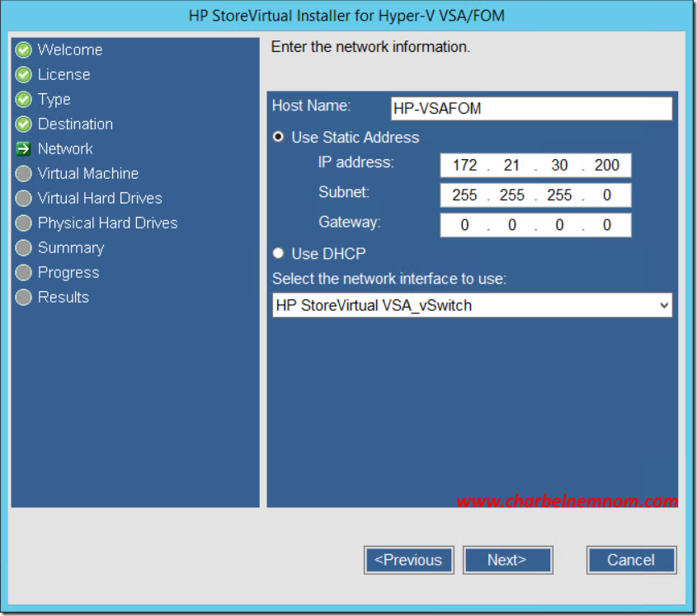Click the Virtual Machine step gray circle icon

click(x=24, y=173)
